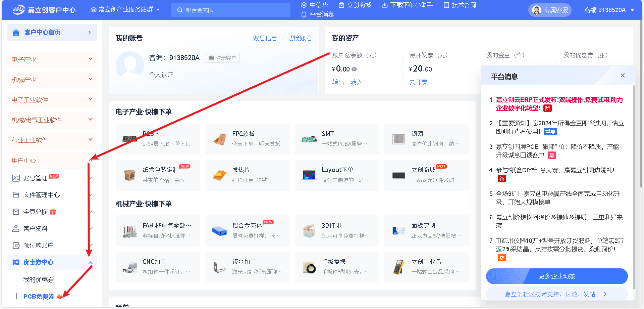
Task: Click the 文件管理中心 folder icon
Action: pos(16,195)
